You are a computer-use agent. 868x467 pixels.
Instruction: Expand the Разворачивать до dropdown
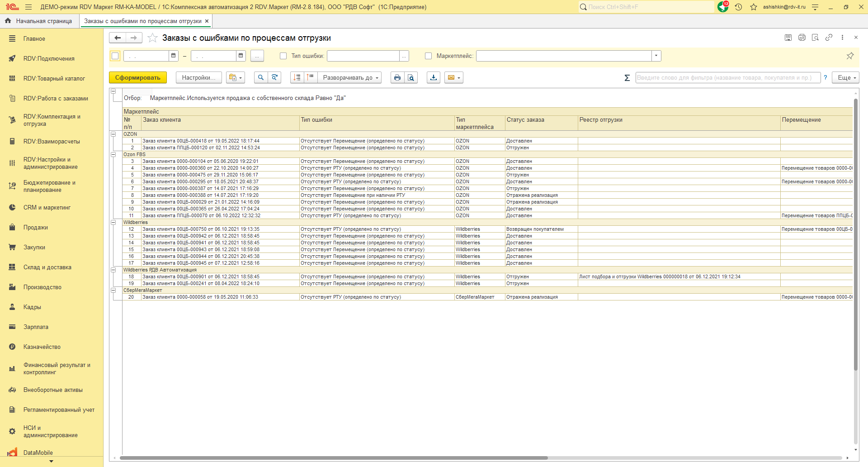pyautogui.click(x=350, y=78)
